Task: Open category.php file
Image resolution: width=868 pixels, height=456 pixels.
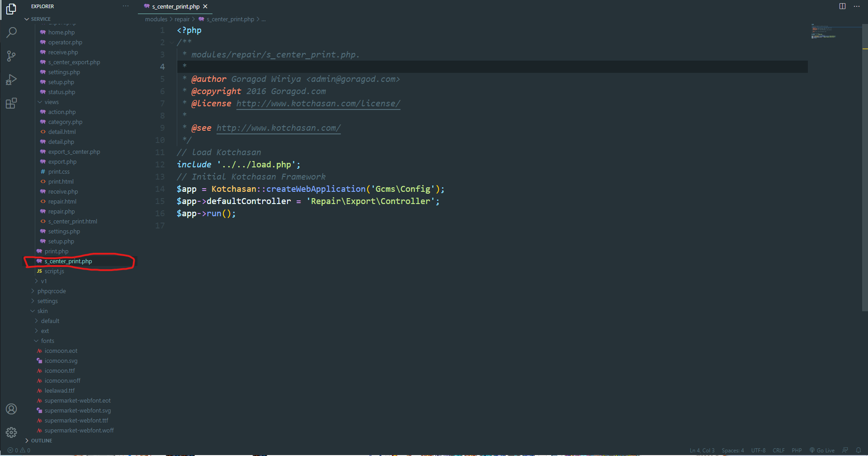Action: coord(65,122)
